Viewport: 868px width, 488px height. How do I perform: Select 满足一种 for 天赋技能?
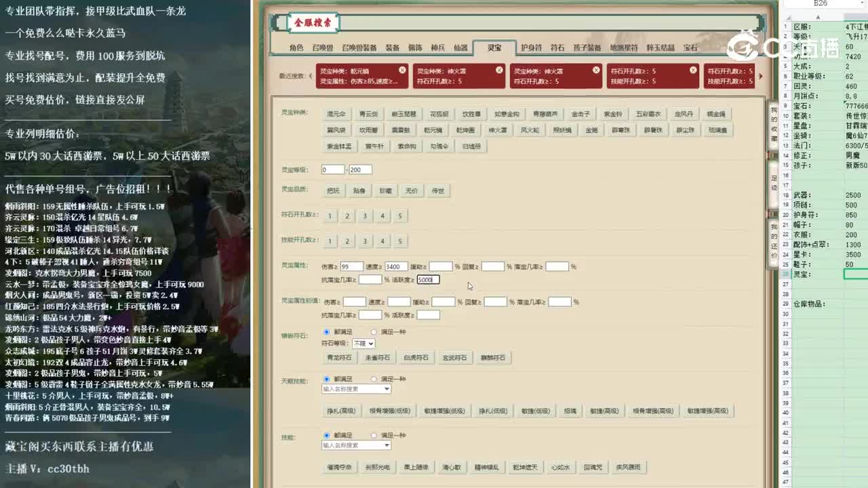[374, 378]
